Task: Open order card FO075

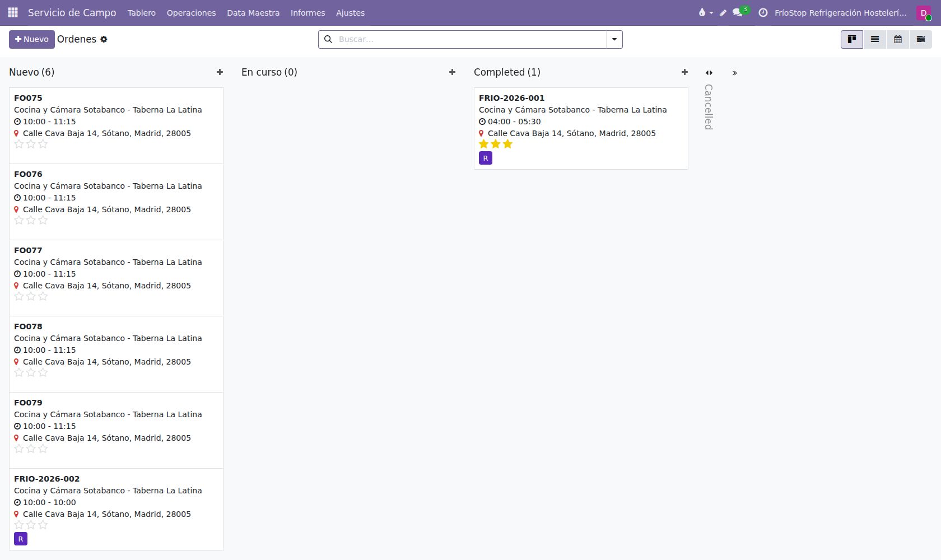Action: click(x=116, y=125)
